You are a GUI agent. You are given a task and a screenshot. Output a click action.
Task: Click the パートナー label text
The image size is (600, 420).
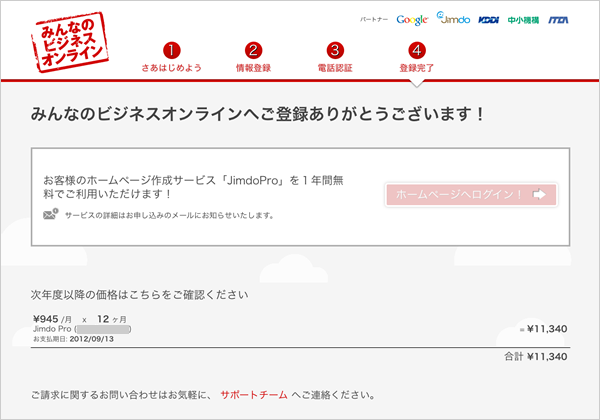coord(374,20)
